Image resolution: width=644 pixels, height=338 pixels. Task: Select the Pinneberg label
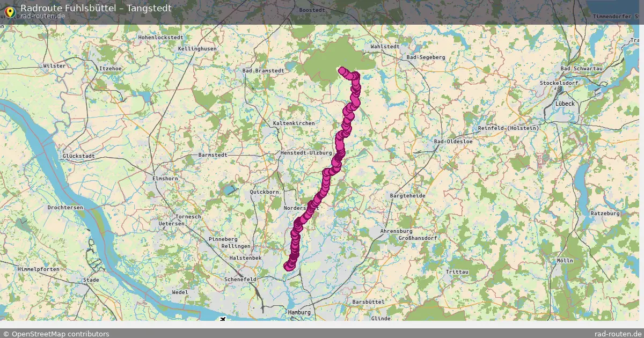coord(223,239)
